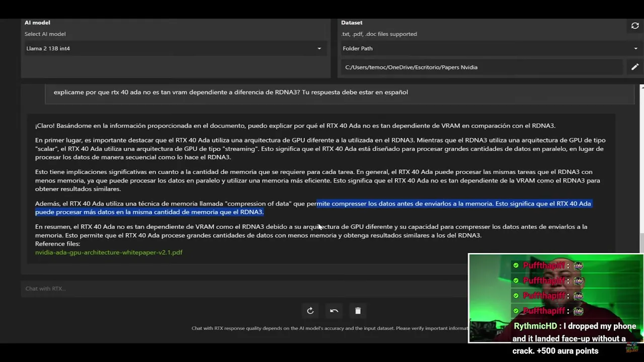Click the 'Select AI model' label

(x=45, y=34)
